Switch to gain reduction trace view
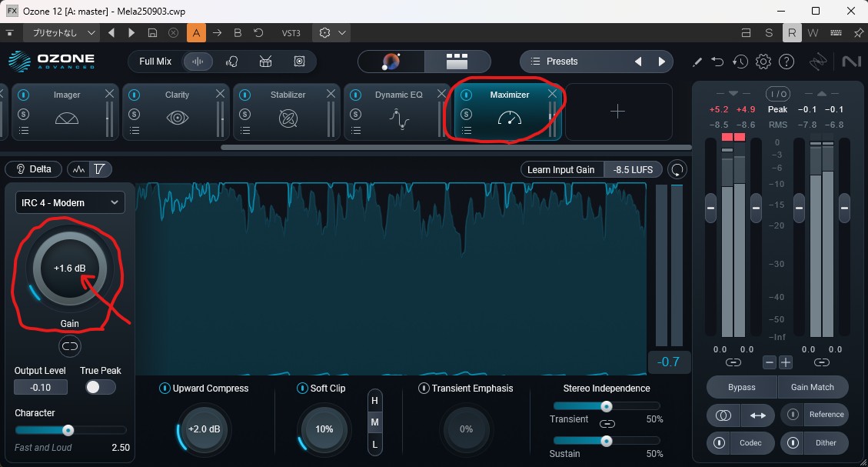Viewport: 868px width, 467px height. point(100,169)
